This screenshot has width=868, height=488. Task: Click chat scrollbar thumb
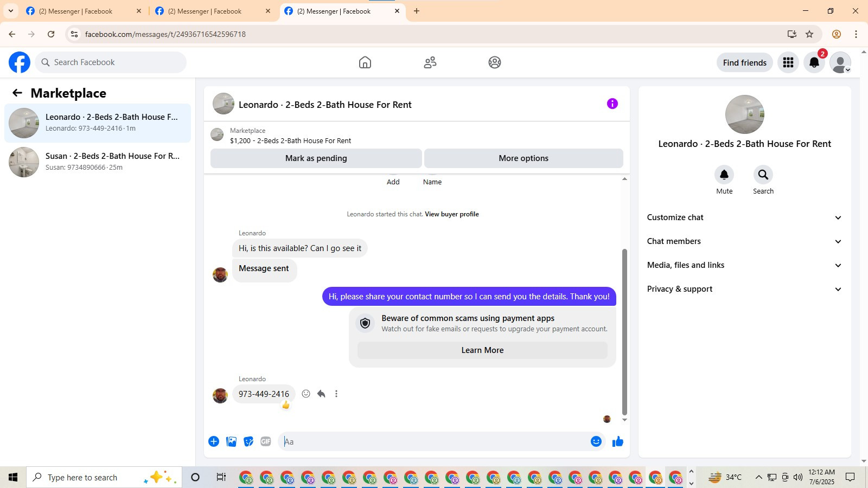click(624, 332)
